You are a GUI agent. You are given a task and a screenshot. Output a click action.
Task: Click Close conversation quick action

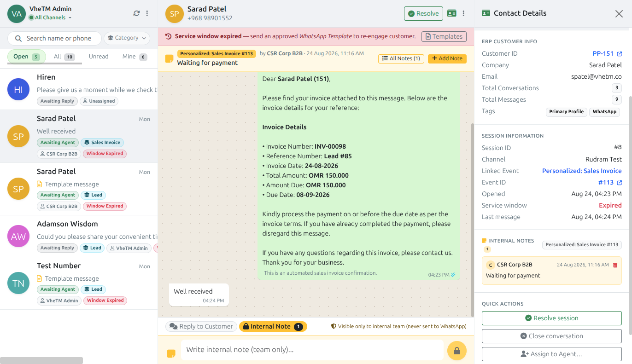(551, 336)
